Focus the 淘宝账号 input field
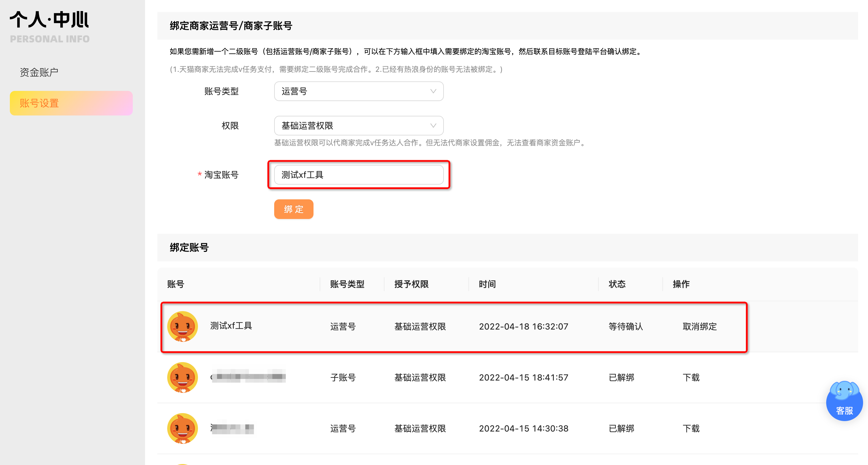This screenshot has height=465, width=868. pos(358,175)
